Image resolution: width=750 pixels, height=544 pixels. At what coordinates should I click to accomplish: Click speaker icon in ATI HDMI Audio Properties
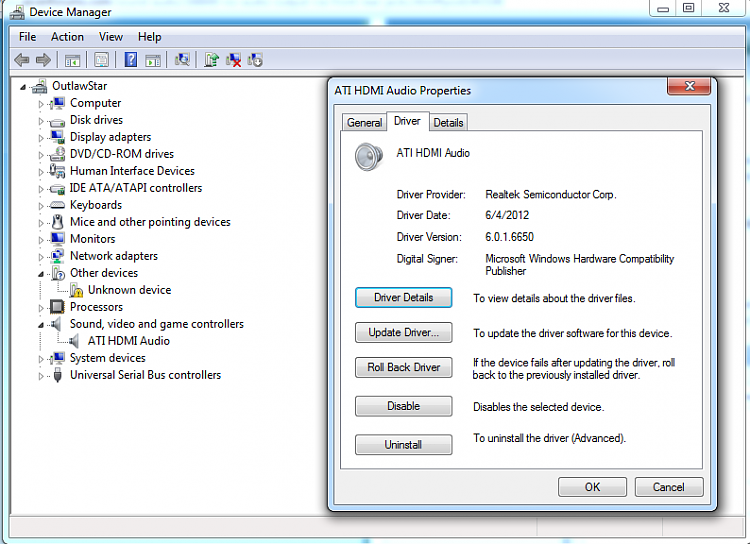[x=369, y=156]
